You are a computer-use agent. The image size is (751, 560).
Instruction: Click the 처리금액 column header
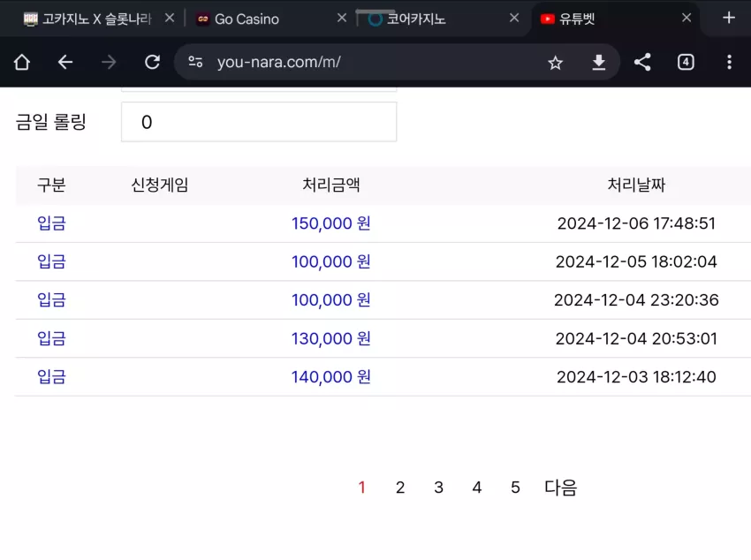coord(331,185)
